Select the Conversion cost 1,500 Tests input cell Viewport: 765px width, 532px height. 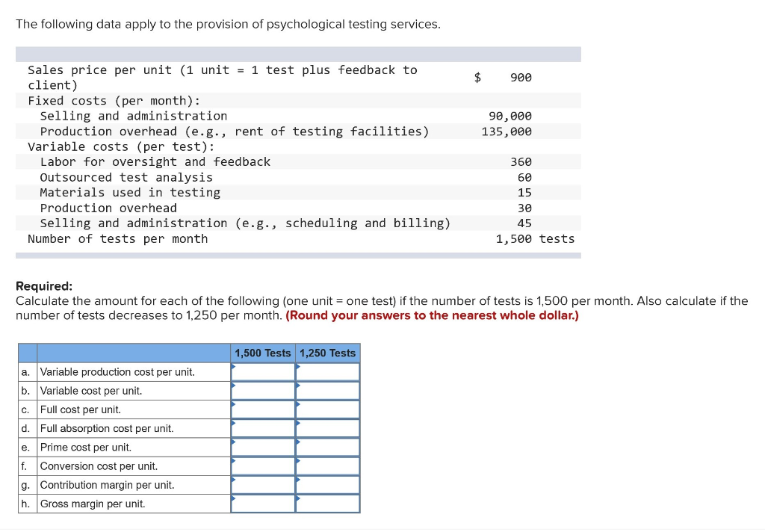click(x=262, y=466)
